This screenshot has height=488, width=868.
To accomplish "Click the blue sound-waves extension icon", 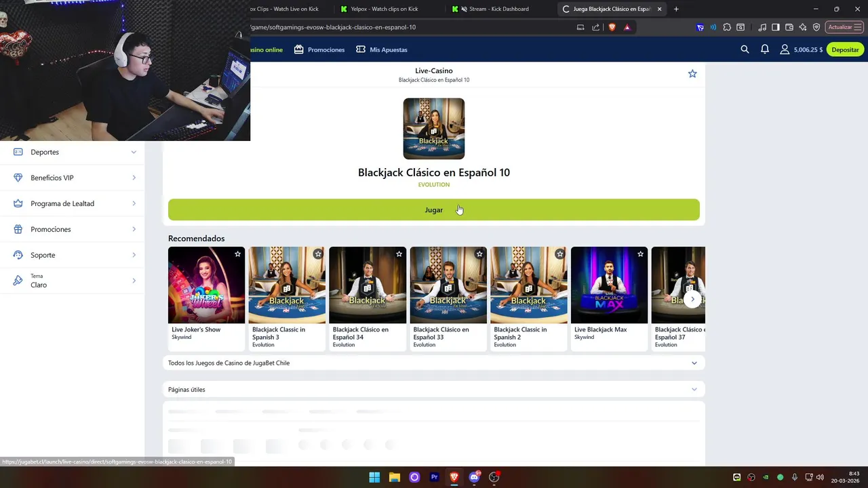I will click(713, 27).
